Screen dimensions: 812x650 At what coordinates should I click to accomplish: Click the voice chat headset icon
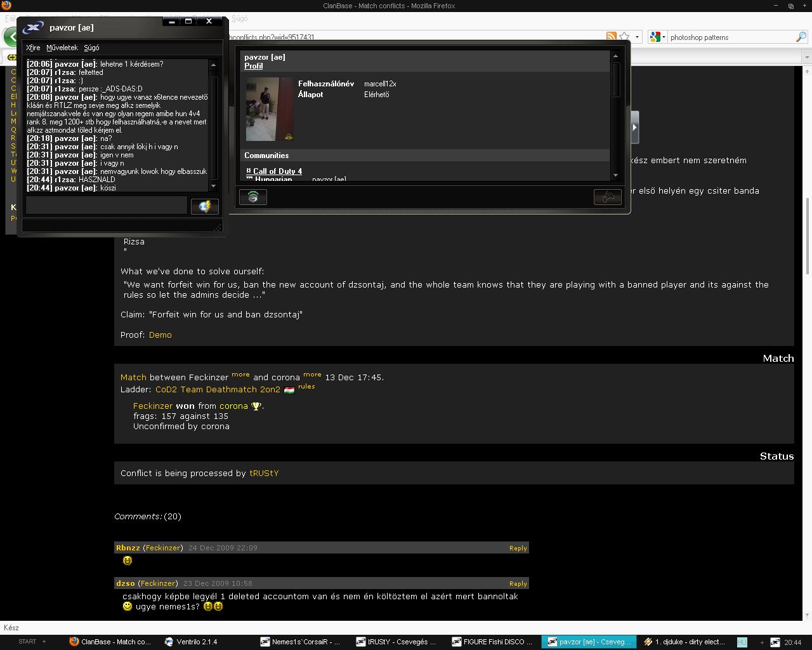[252, 197]
